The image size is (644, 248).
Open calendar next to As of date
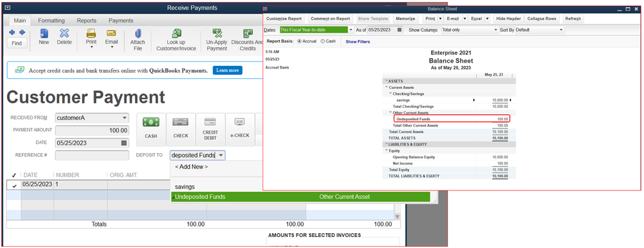coord(400,30)
